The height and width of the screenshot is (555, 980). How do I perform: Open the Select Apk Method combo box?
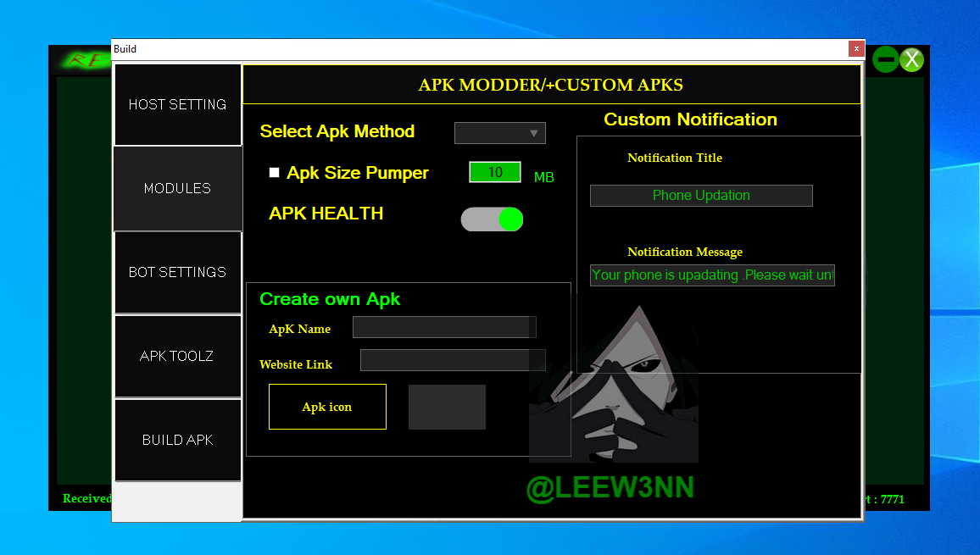[499, 133]
